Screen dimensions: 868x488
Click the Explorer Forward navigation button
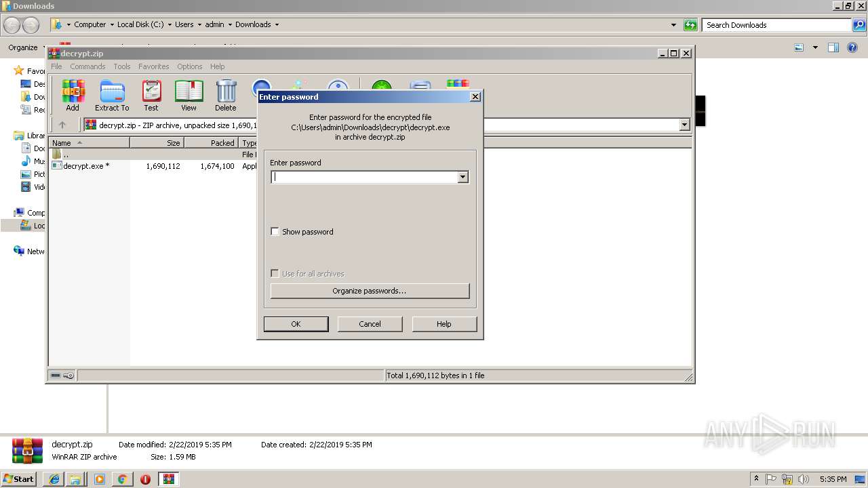click(x=31, y=25)
